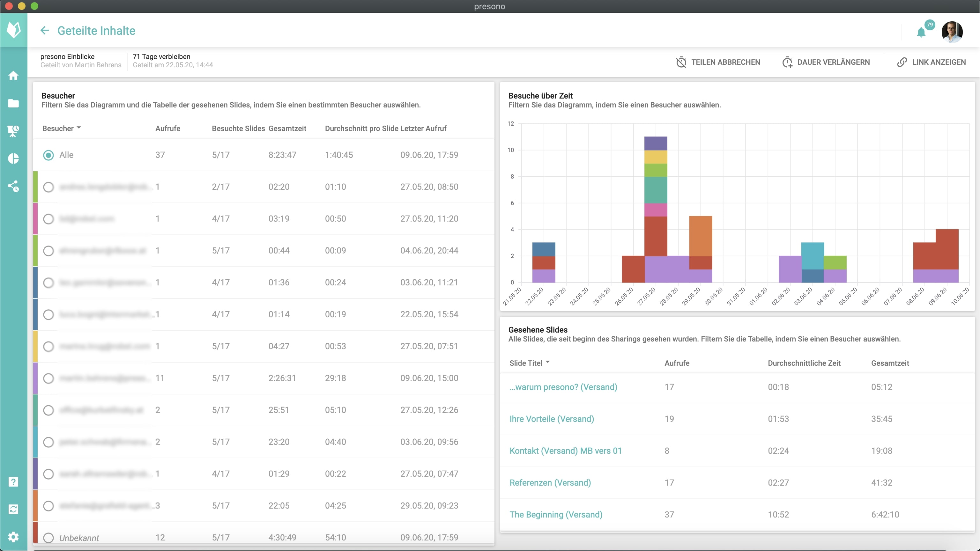Select the visitor with 11 Aufrufe
Image resolution: width=980 pixels, height=551 pixels.
pyautogui.click(x=48, y=378)
